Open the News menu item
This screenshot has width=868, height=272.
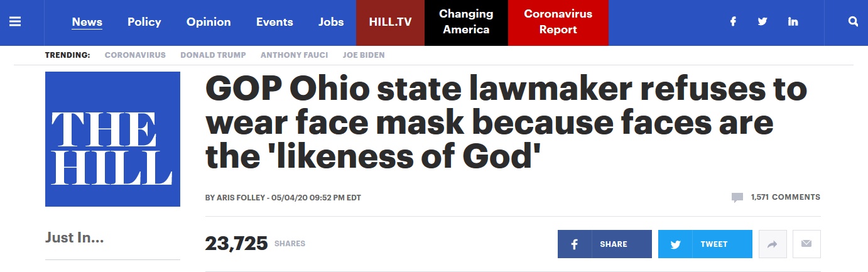coord(87,22)
